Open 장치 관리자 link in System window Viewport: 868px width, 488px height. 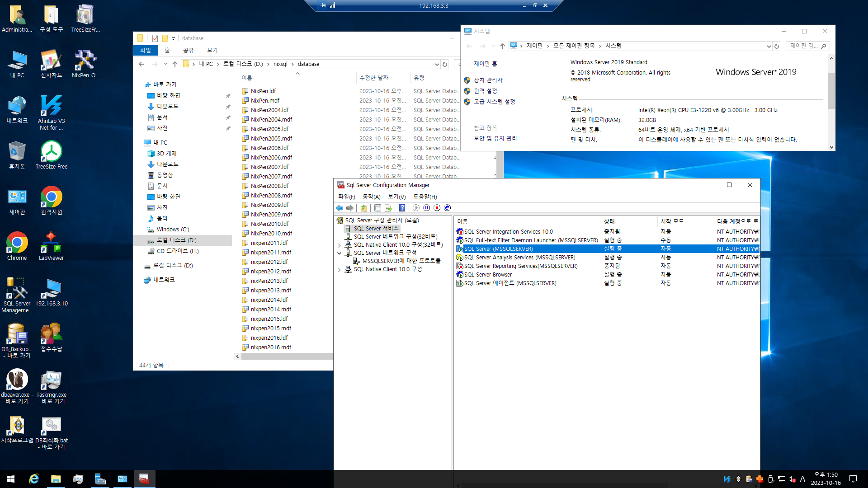[488, 80]
